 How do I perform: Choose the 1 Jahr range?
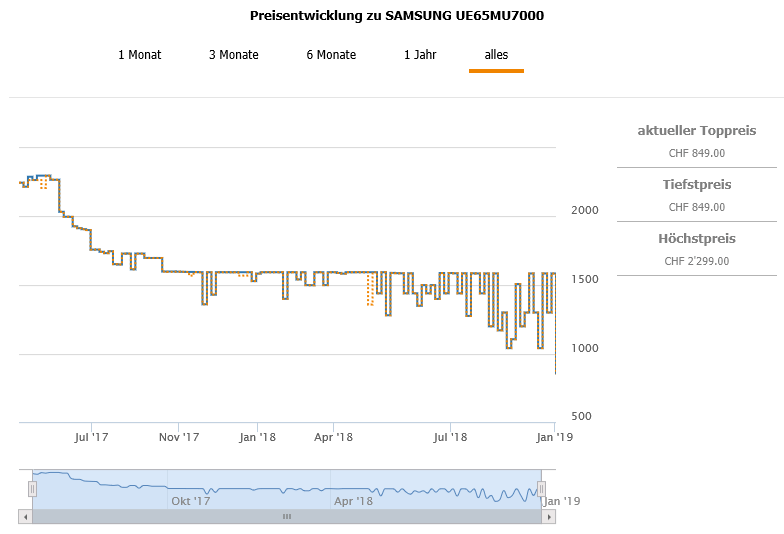(420, 55)
